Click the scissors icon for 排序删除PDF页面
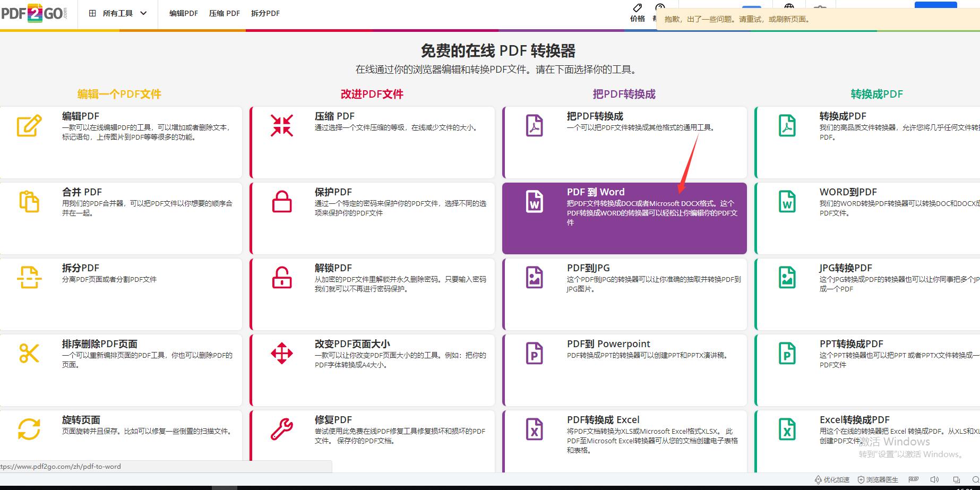Viewport: 980px width, 490px height. [x=29, y=354]
